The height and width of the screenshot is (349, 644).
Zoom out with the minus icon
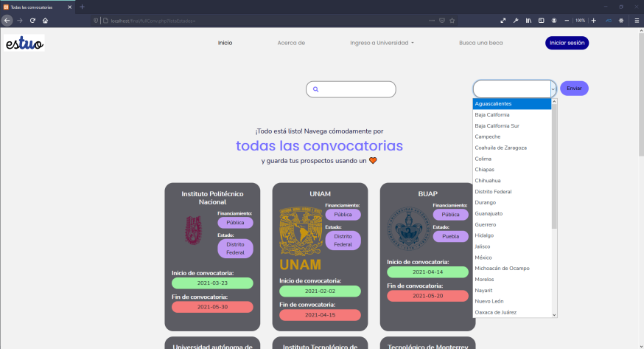point(567,21)
